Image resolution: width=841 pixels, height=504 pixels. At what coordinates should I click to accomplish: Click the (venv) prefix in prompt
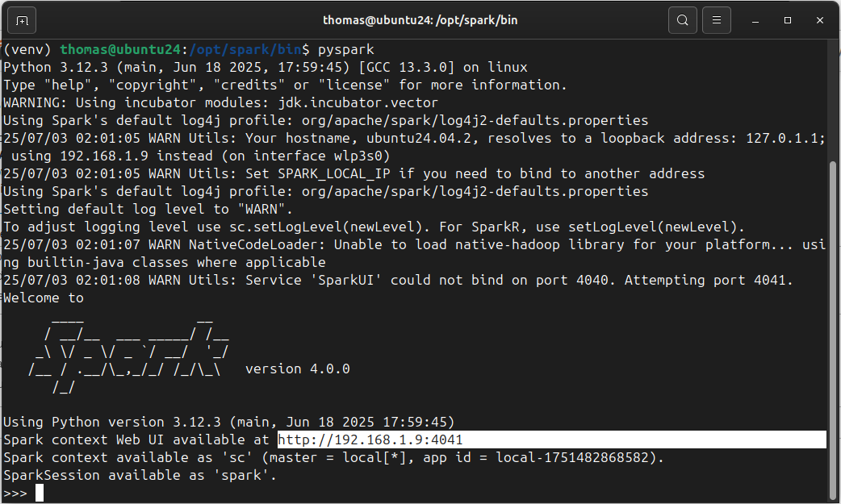(27, 49)
